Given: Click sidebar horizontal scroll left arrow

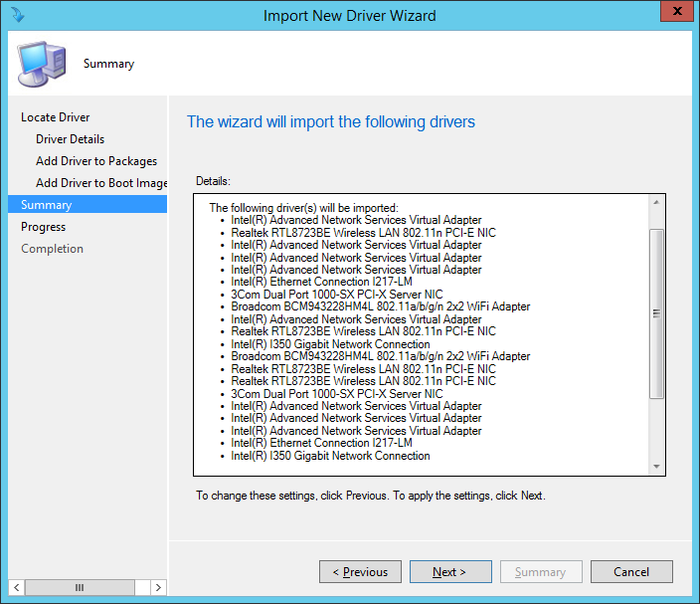Looking at the screenshot, I should [17, 587].
